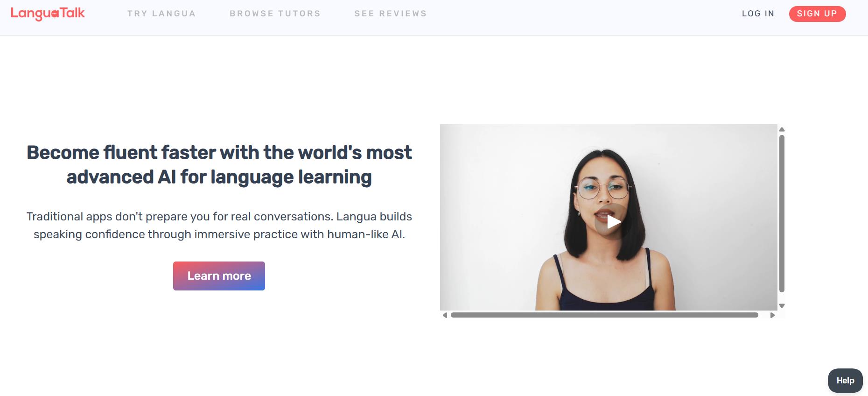Click the video frame's scroll-right arrow
This screenshot has width=868, height=396.
(772, 315)
